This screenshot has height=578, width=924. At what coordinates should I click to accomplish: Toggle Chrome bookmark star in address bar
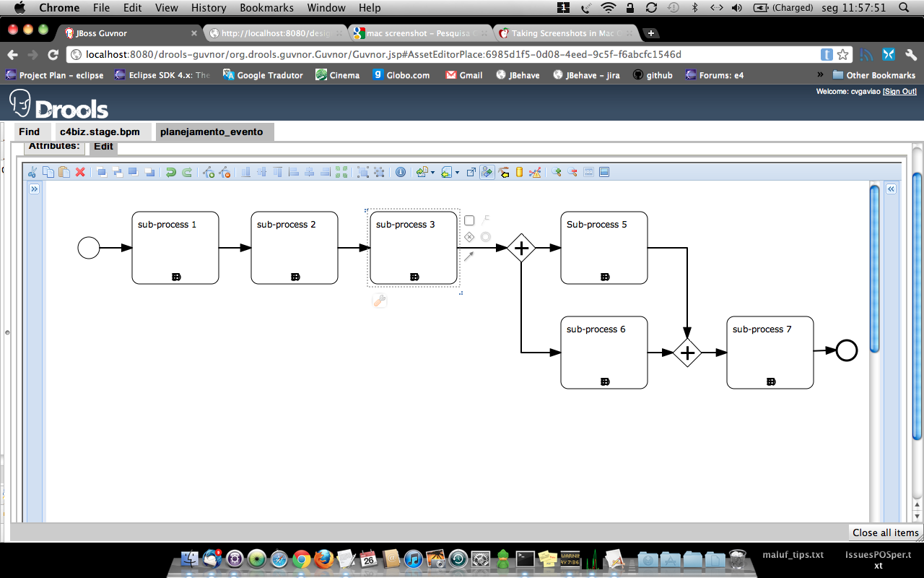point(843,55)
